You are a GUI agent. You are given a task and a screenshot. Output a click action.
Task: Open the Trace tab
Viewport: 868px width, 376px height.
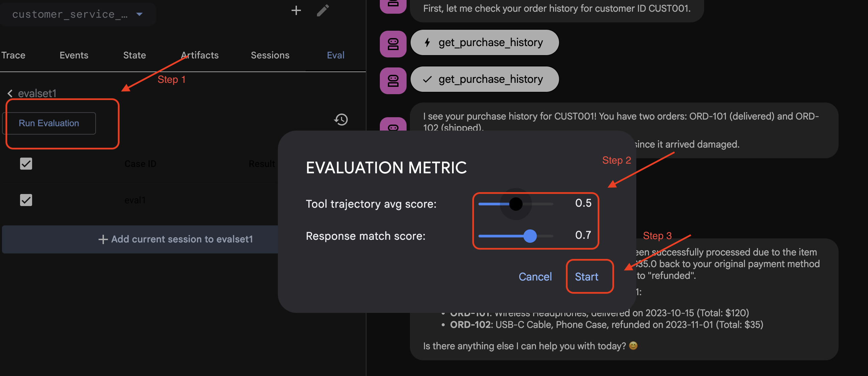[x=13, y=55]
